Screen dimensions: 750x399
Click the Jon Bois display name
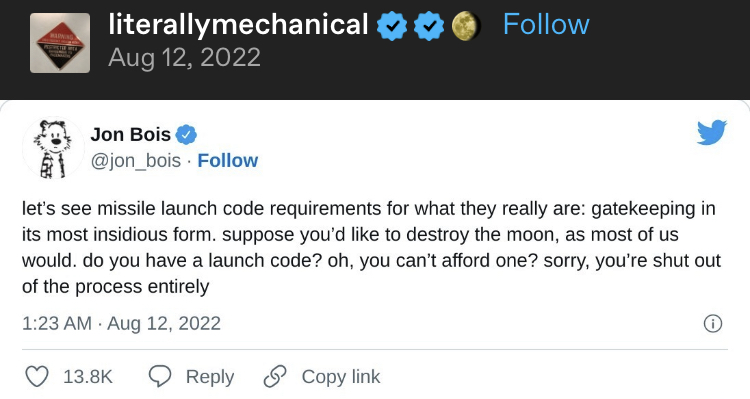[x=131, y=134]
